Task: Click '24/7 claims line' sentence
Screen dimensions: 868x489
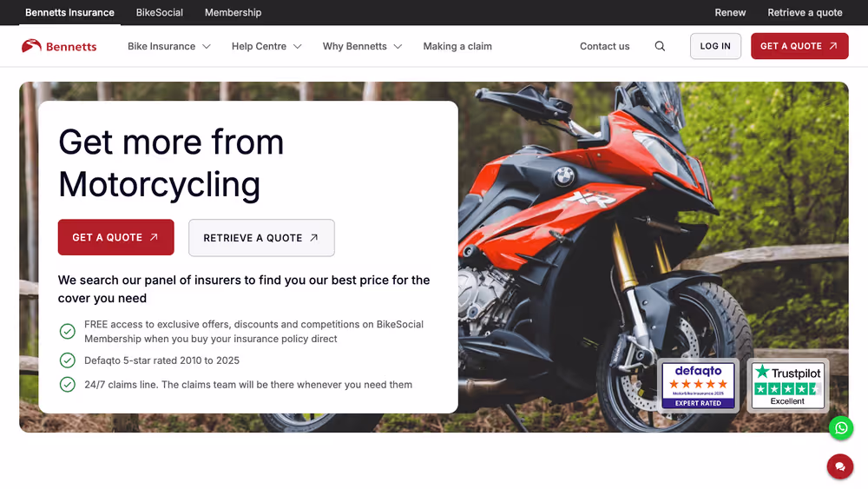Action: (248, 384)
